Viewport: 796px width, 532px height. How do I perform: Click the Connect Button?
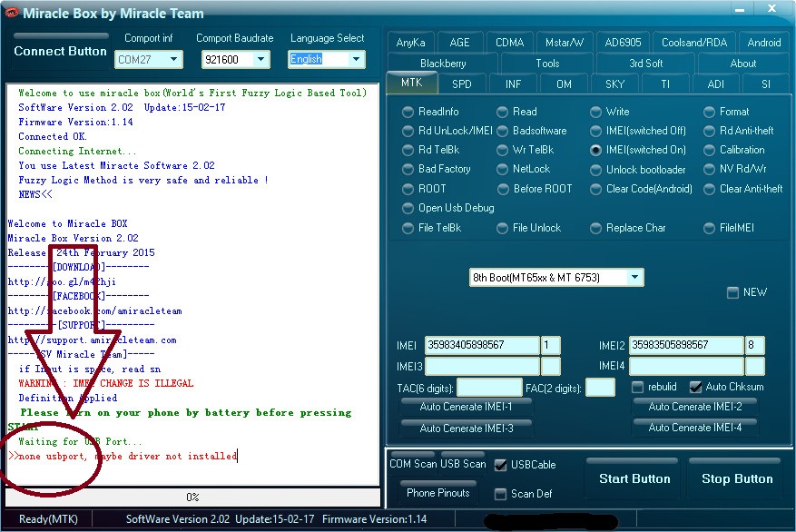[61, 51]
